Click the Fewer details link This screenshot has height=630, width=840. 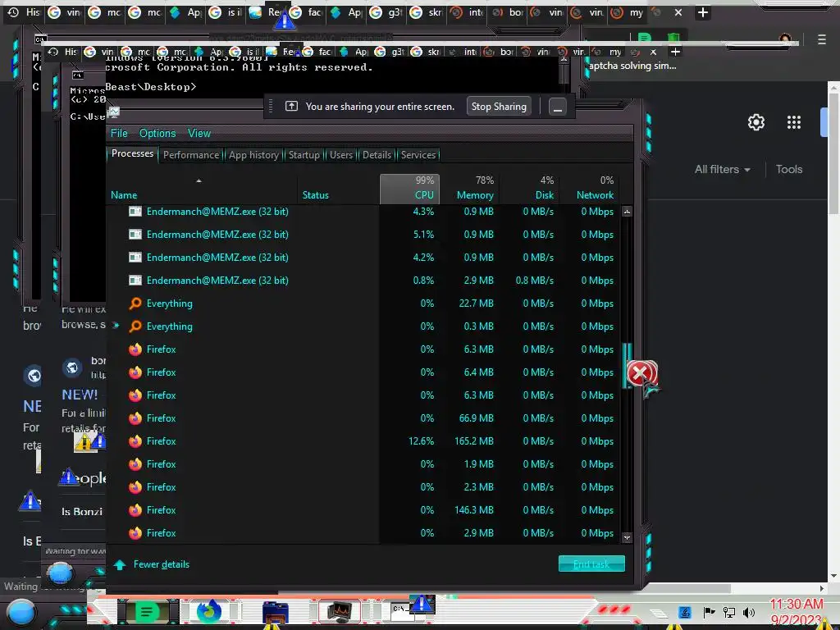pyautogui.click(x=162, y=564)
